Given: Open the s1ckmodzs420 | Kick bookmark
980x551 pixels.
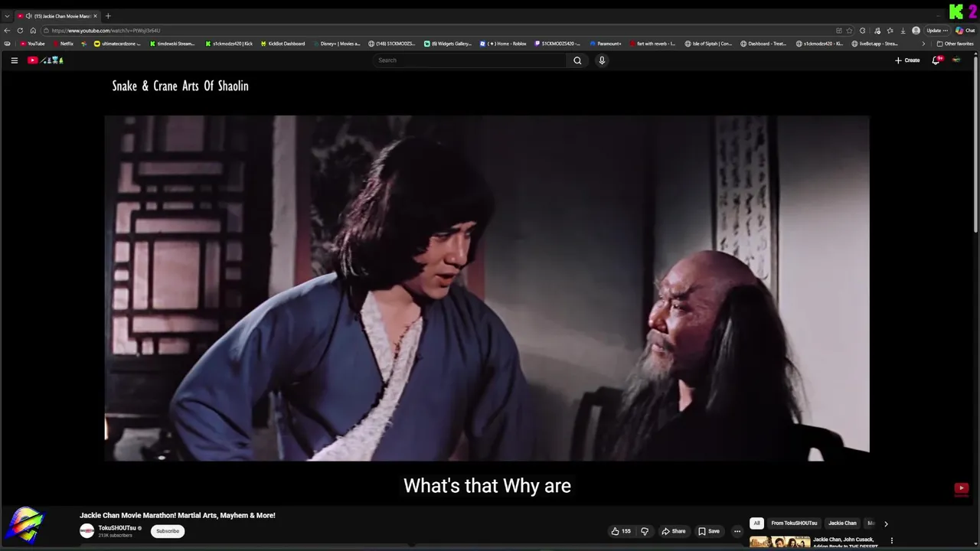Looking at the screenshot, I should tap(229, 44).
